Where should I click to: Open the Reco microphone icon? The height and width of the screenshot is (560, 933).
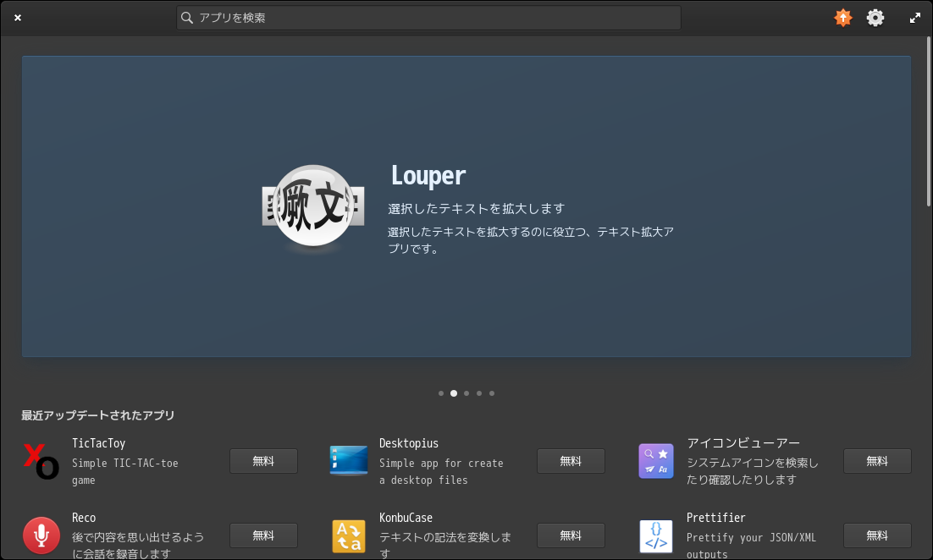41,535
